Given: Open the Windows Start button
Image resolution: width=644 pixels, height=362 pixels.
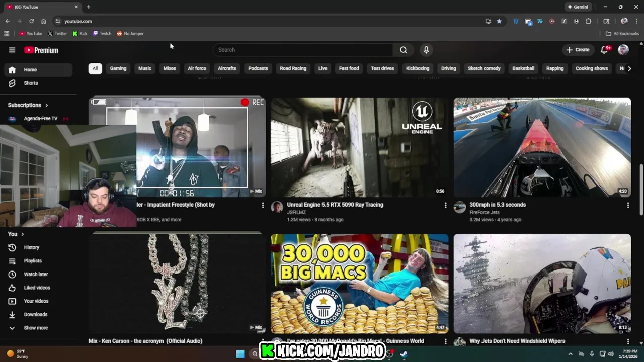Looking at the screenshot, I should pyautogui.click(x=240, y=354).
